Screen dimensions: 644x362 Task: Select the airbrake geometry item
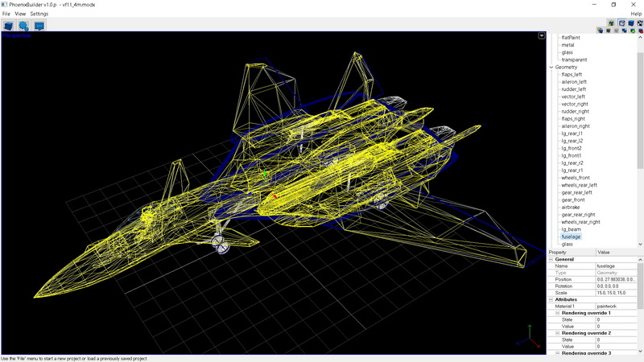(x=570, y=208)
